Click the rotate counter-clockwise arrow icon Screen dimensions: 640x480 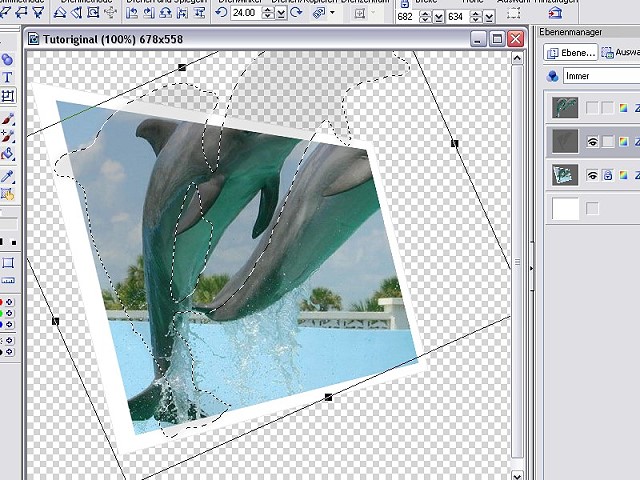tap(221, 13)
